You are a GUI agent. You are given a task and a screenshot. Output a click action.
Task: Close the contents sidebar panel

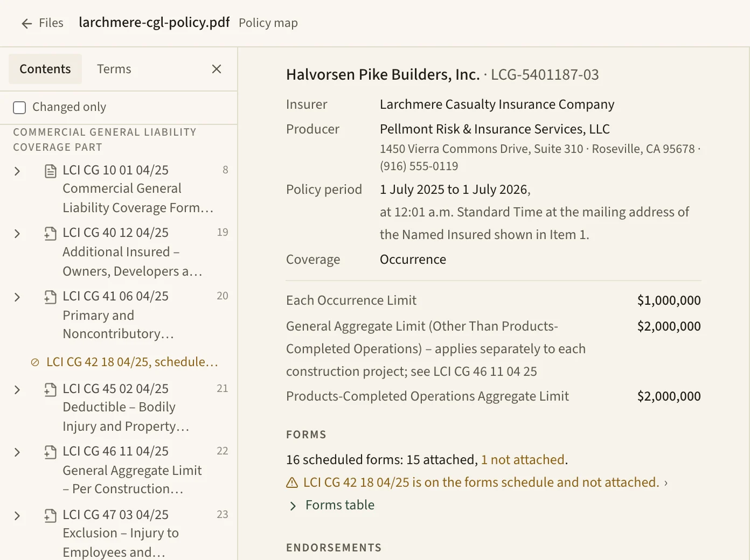click(217, 69)
